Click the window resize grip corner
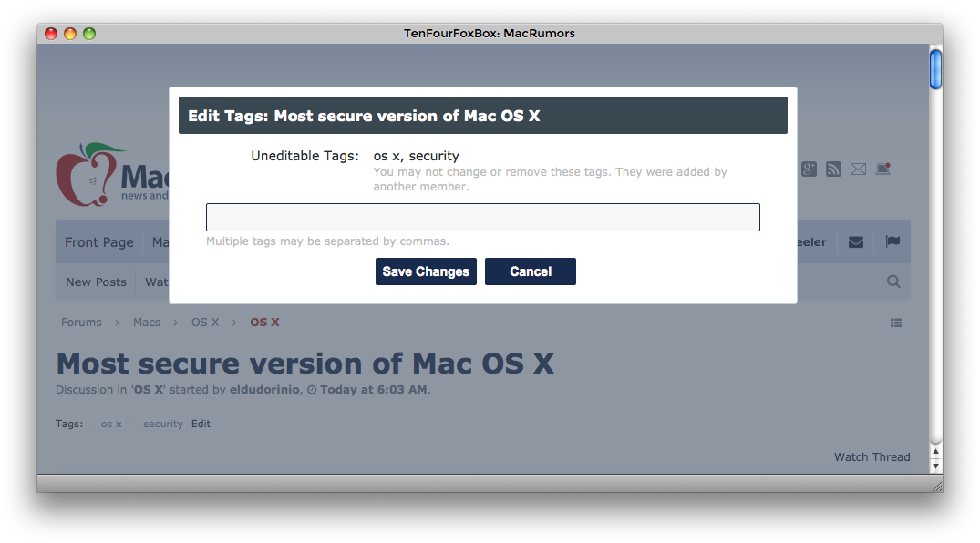980x543 pixels. [x=937, y=487]
